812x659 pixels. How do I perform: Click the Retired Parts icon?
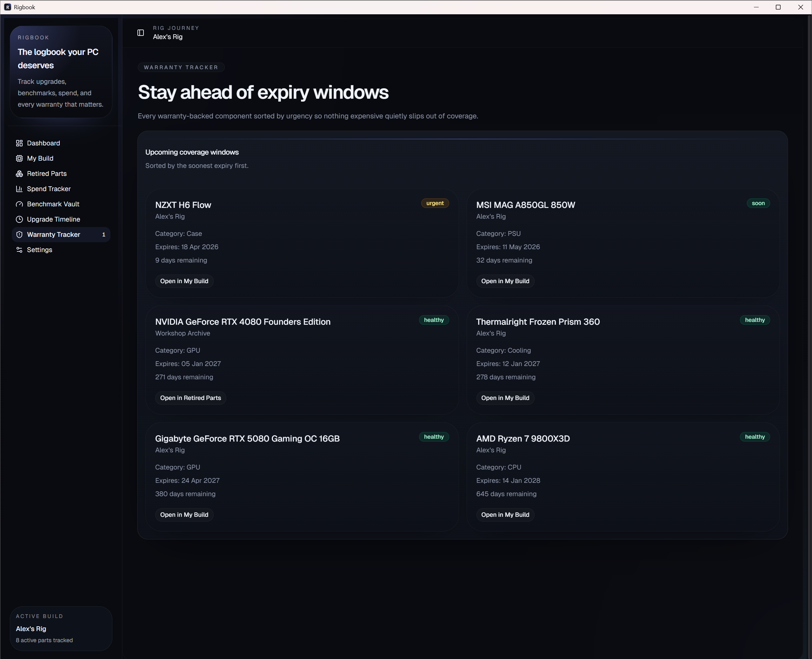coord(19,174)
